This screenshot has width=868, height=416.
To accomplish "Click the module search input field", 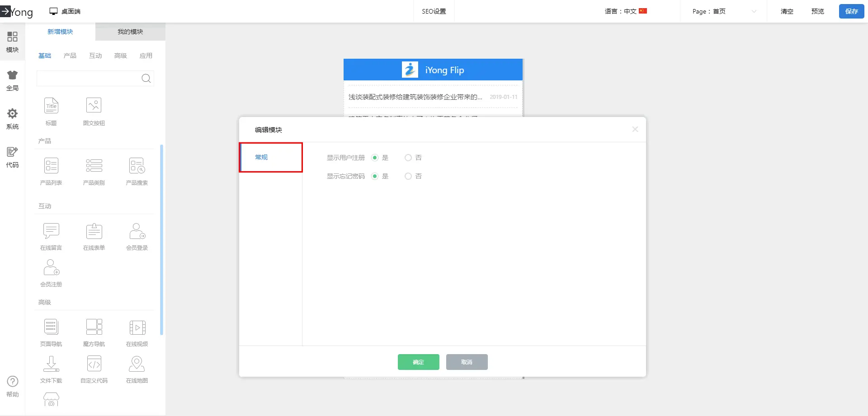I will 89,79.
